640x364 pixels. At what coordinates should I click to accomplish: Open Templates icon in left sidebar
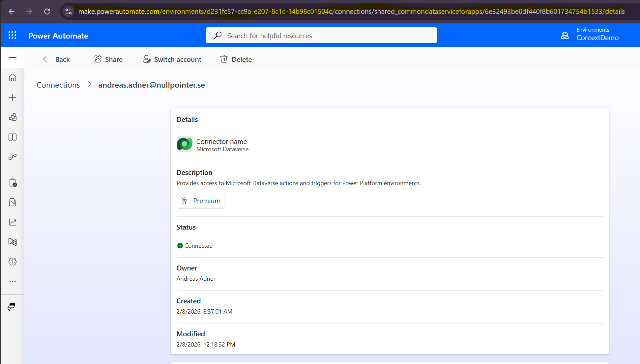pos(13,117)
